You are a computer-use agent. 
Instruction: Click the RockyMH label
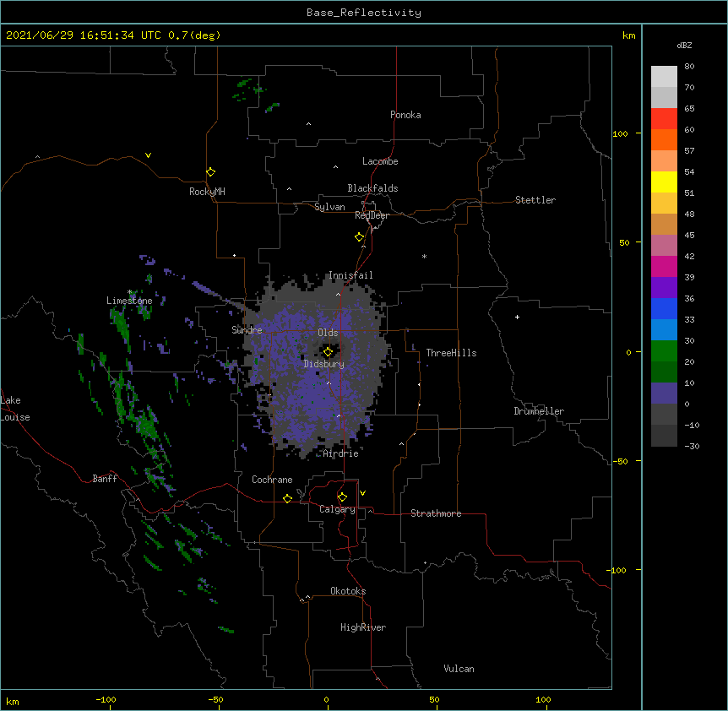tap(207, 192)
